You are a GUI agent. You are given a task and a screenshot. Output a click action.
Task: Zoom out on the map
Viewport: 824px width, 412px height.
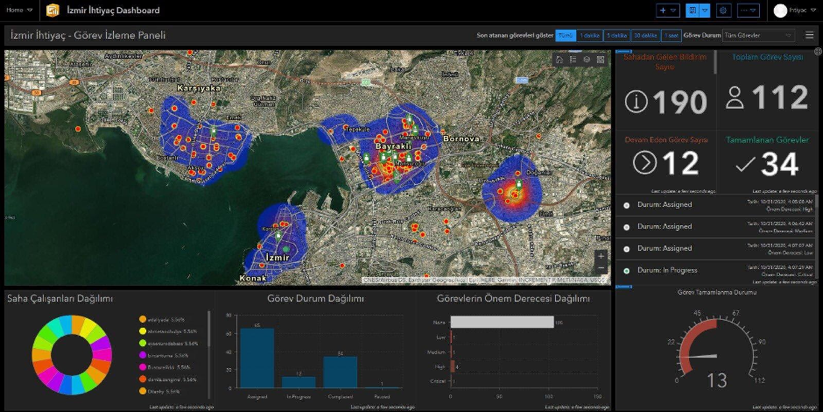[601, 268]
